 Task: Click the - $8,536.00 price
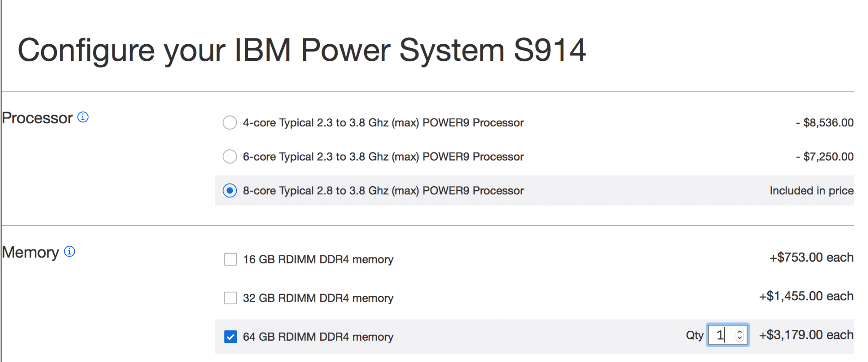point(825,123)
